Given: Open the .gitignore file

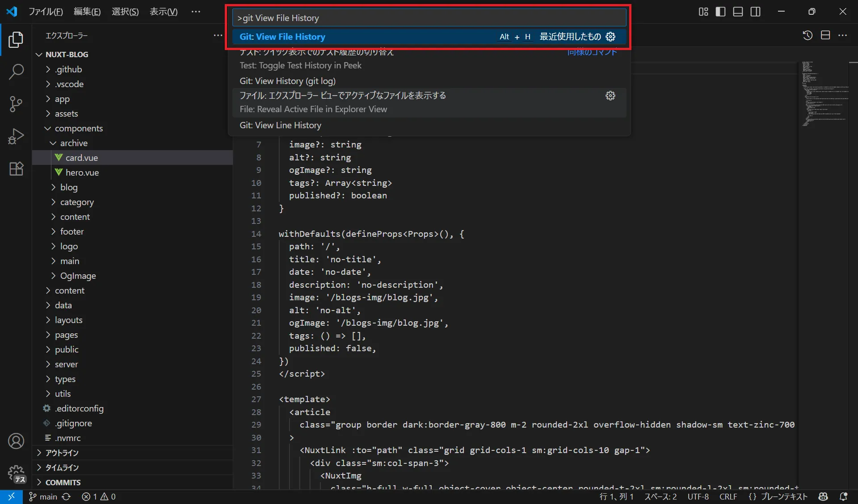Looking at the screenshot, I should pos(132,423).
